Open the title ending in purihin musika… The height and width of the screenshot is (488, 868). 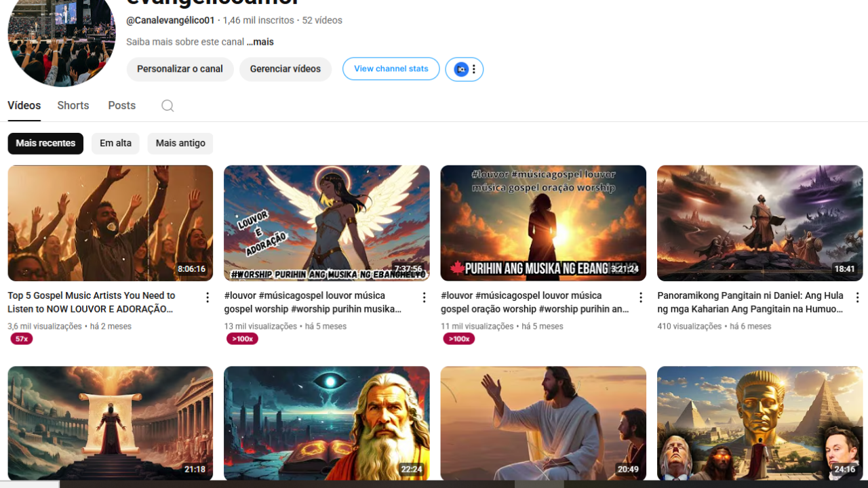coord(313,302)
